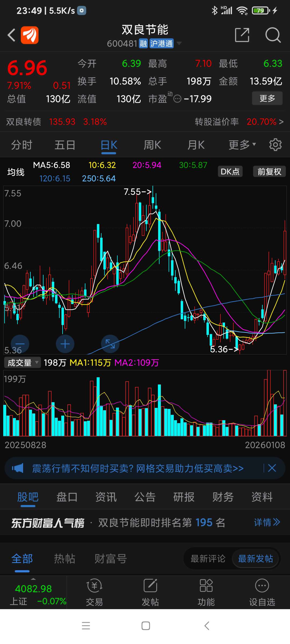The width and height of the screenshot is (290, 644).
Task: Tap the battery status icon
Action: 261,10
